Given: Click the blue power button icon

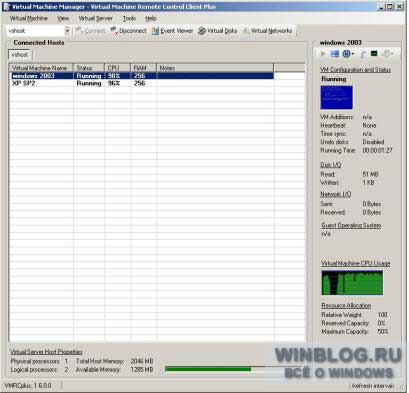Looking at the screenshot, I should point(347,54).
